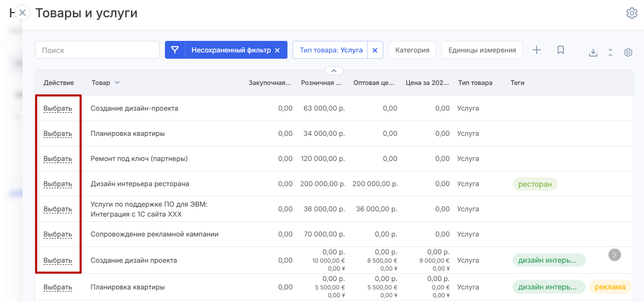The height and width of the screenshot is (302, 644).
Task: Close the Товары и услуги panel
Action: click(x=23, y=13)
